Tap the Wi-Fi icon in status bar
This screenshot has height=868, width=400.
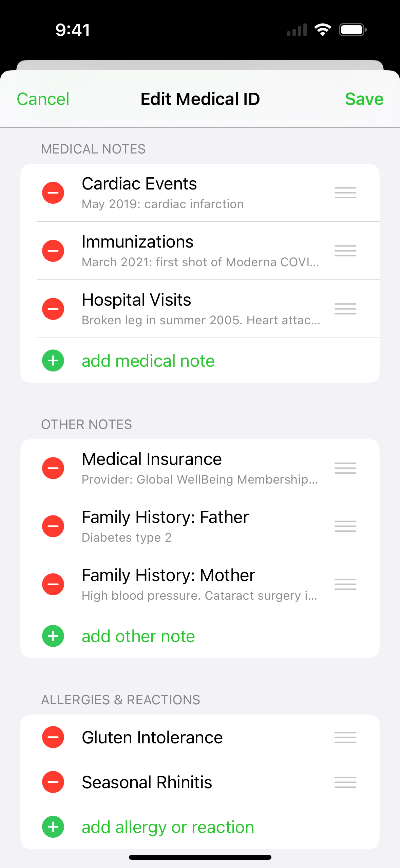click(323, 30)
